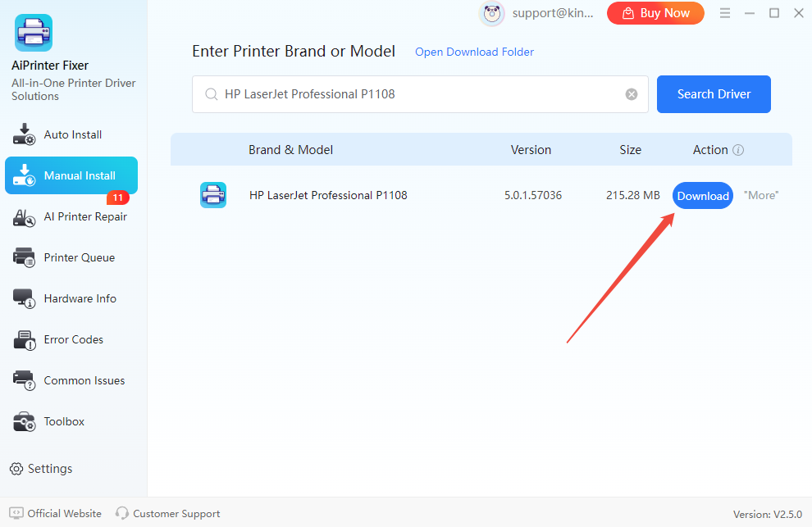
Task: Click the AiPrinter Fixer logo icon
Action: coord(34,33)
